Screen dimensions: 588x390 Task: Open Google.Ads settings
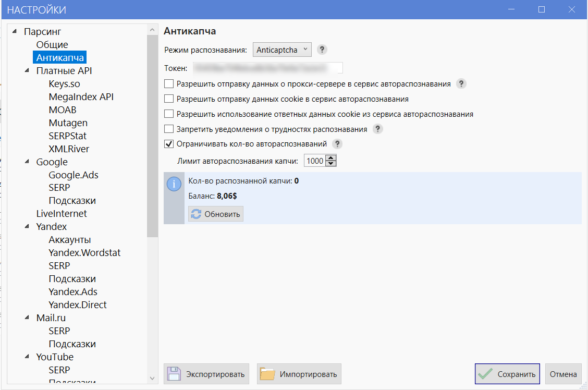[x=73, y=175]
